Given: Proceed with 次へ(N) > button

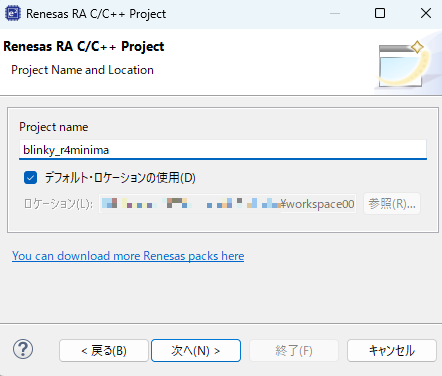Looking at the screenshot, I should pos(196,351).
